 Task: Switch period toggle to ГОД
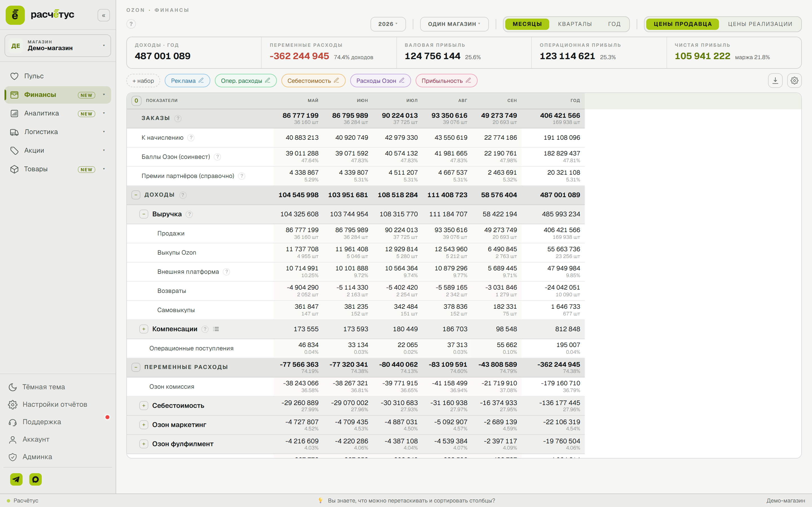click(x=614, y=24)
